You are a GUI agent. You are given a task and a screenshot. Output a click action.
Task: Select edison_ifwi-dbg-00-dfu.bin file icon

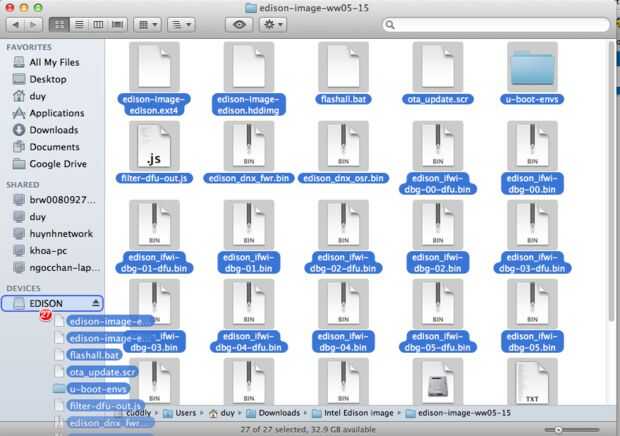[x=438, y=145]
